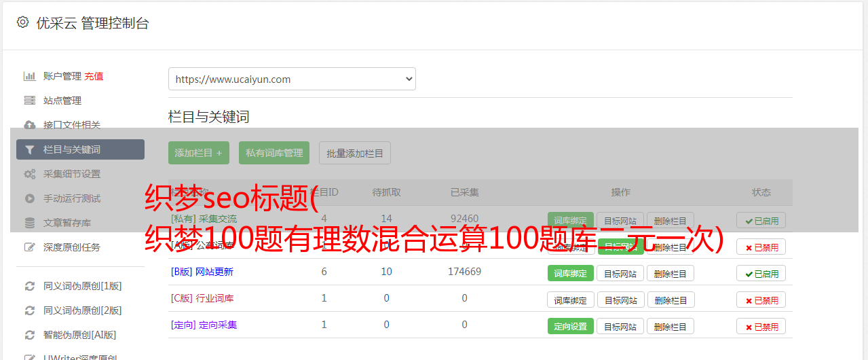Click the 操作 column header
868x360 pixels.
point(621,192)
